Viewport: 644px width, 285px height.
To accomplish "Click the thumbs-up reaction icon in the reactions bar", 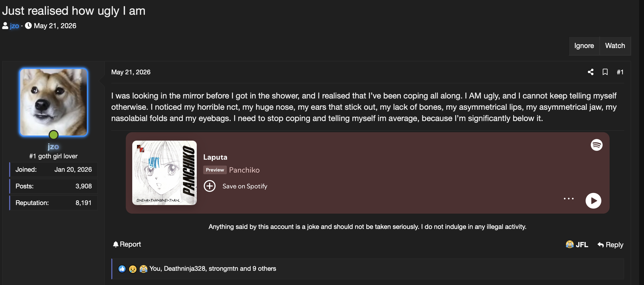I will click(122, 269).
